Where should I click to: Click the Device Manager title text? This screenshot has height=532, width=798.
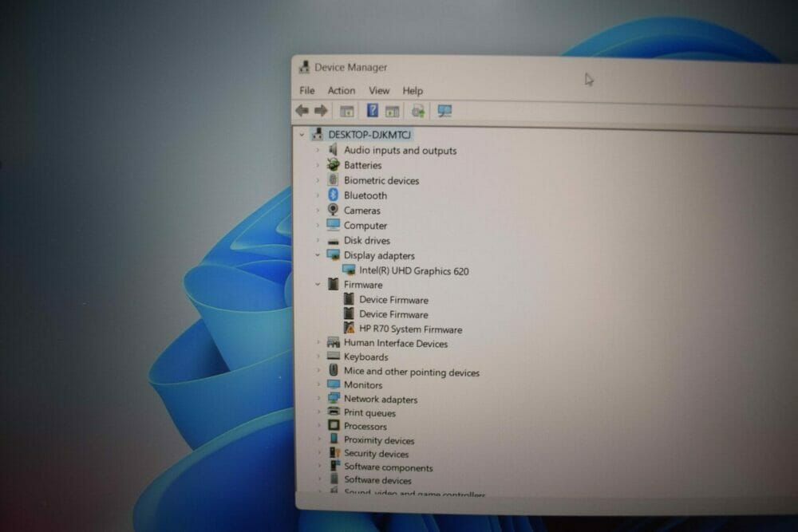pyautogui.click(x=350, y=68)
